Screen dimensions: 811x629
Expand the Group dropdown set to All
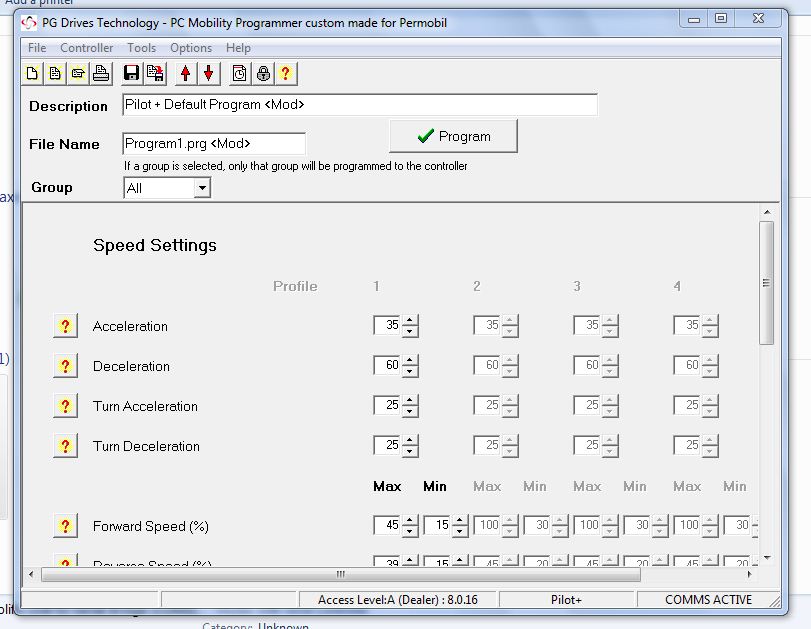click(x=202, y=188)
